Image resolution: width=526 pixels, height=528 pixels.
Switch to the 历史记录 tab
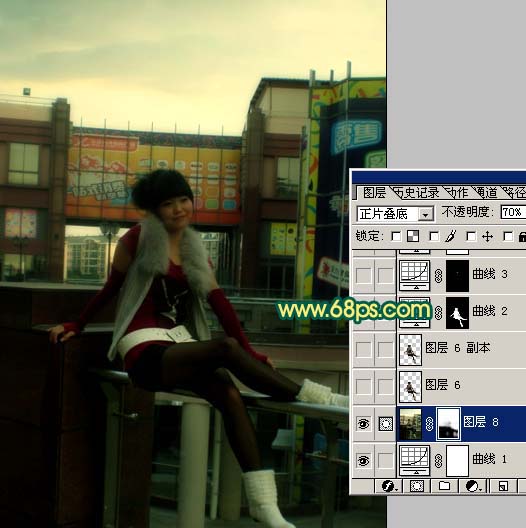pos(417,193)
